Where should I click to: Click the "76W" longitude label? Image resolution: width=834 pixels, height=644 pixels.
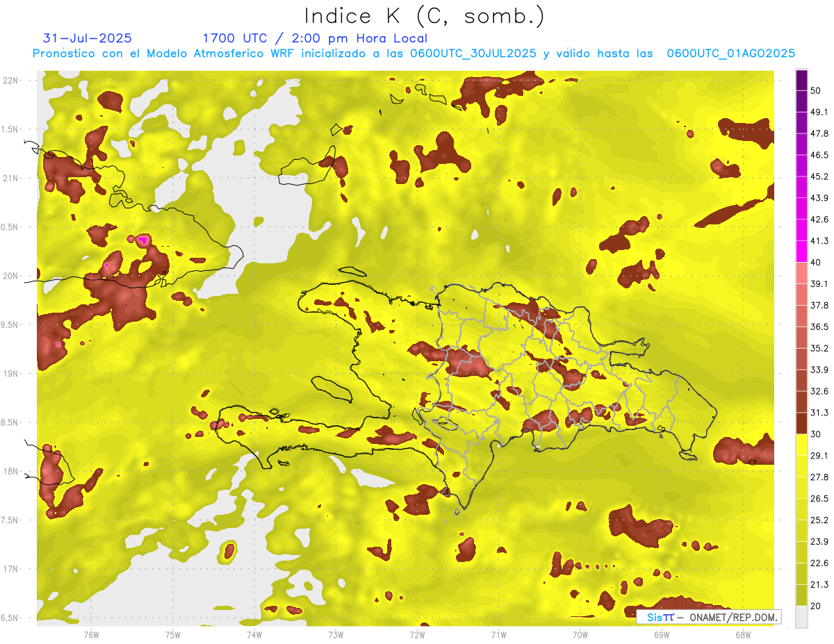click(x=91, y=635)
